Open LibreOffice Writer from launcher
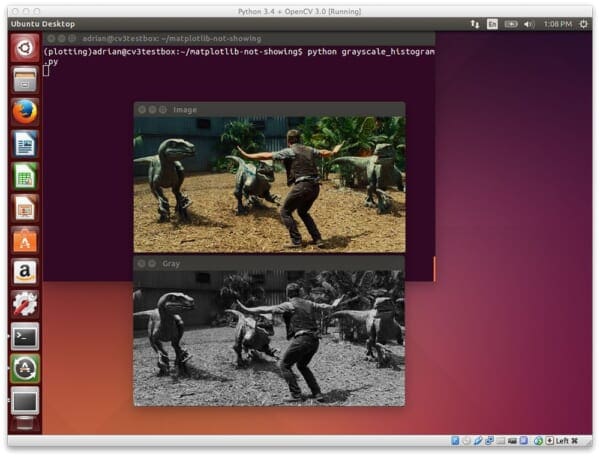This screenshot has height=457, width=600. tap(25, 143)
